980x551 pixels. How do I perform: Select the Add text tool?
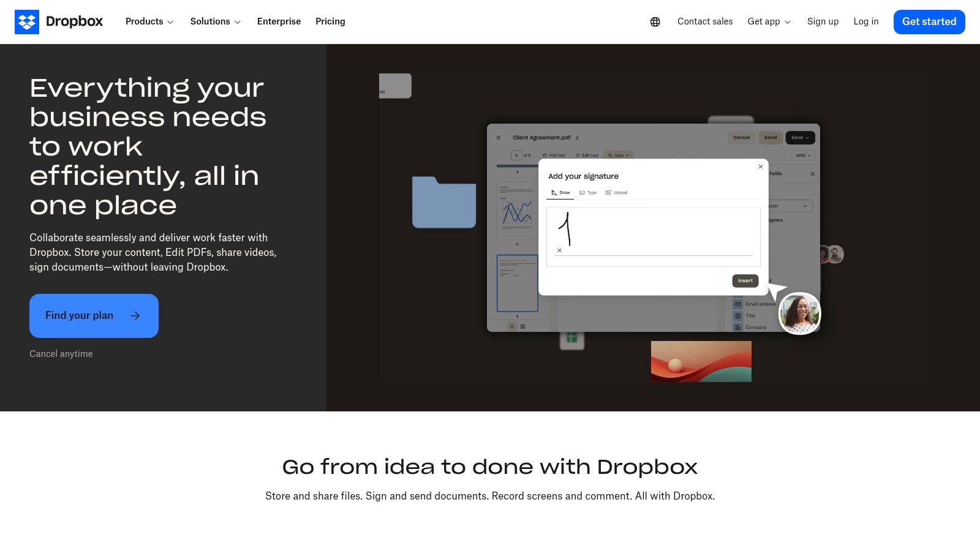554,156
